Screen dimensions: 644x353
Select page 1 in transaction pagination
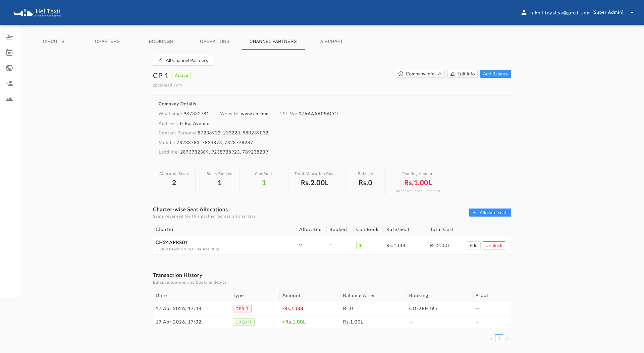pos(499,338)
